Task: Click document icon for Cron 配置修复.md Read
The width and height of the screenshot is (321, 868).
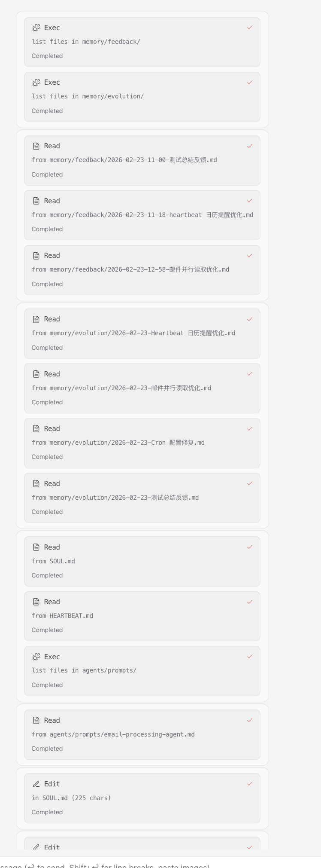Action: pyautogui.click(x=36, y=429)
